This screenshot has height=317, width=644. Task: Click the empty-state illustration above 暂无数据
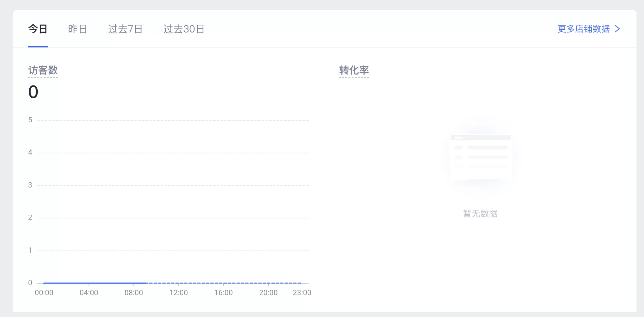click(x=481, y=157)
